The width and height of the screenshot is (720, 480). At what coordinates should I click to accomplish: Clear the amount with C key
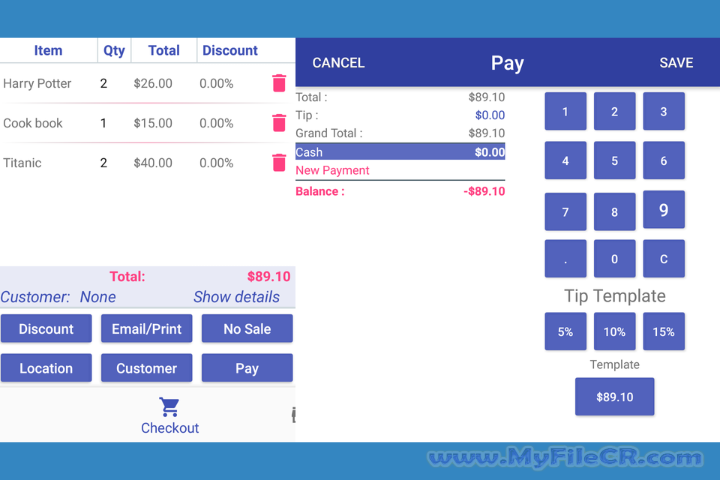click(x=664, y=259)
